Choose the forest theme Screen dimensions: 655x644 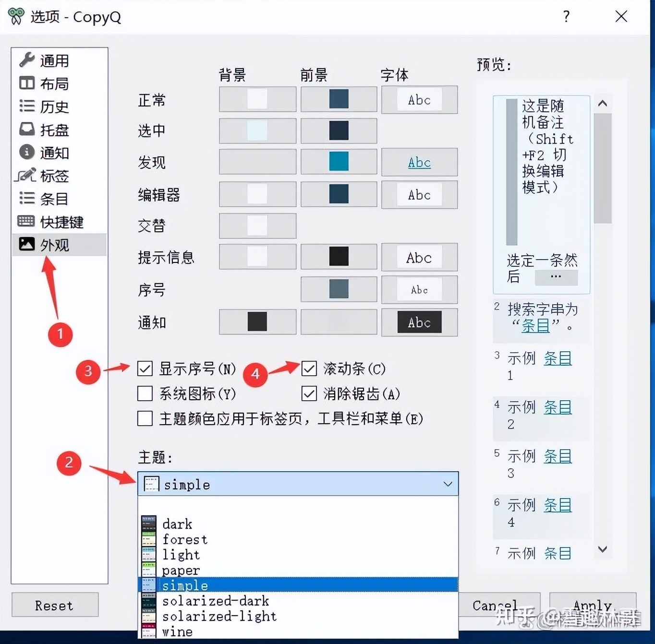point(298,539)
